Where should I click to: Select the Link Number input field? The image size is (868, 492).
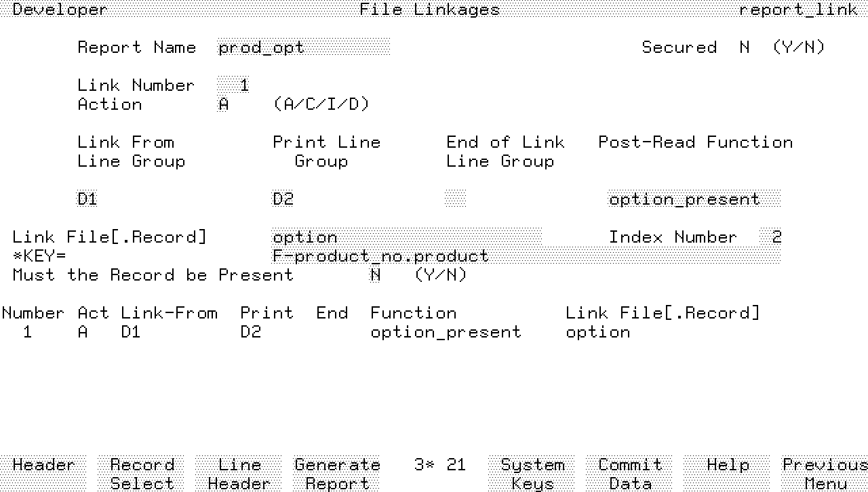[x=234, y=85]
